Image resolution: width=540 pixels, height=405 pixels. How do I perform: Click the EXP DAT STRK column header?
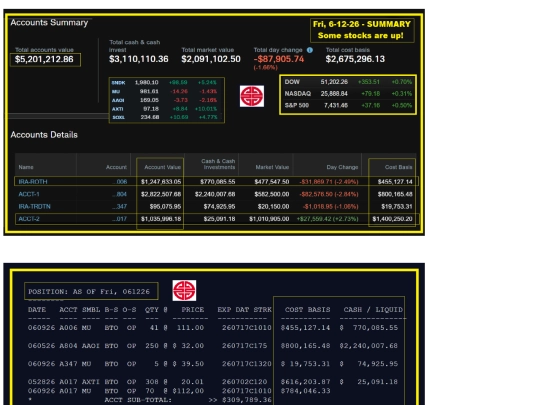(x=245, y=310)
